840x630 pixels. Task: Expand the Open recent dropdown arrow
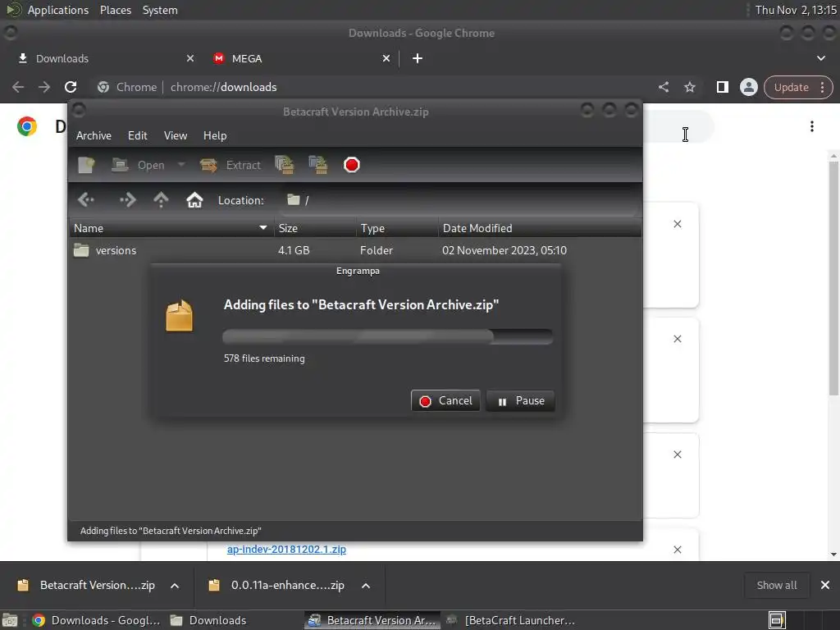tap(181, 164)
